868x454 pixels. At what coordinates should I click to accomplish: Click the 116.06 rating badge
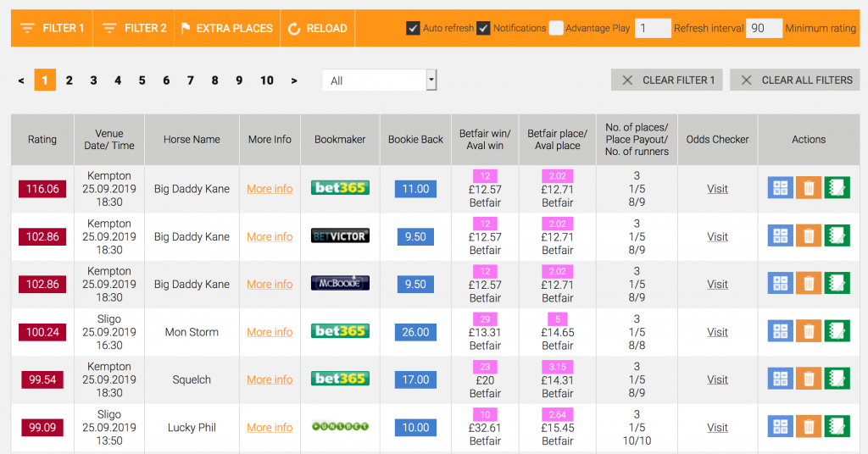tap(42, 189)
